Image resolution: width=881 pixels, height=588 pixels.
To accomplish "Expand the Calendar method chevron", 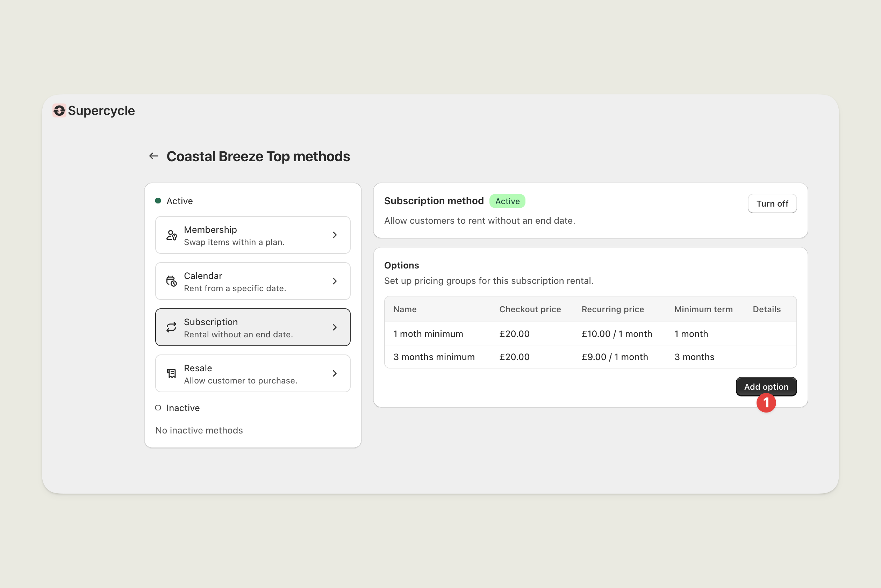I will tap(335, 281).
